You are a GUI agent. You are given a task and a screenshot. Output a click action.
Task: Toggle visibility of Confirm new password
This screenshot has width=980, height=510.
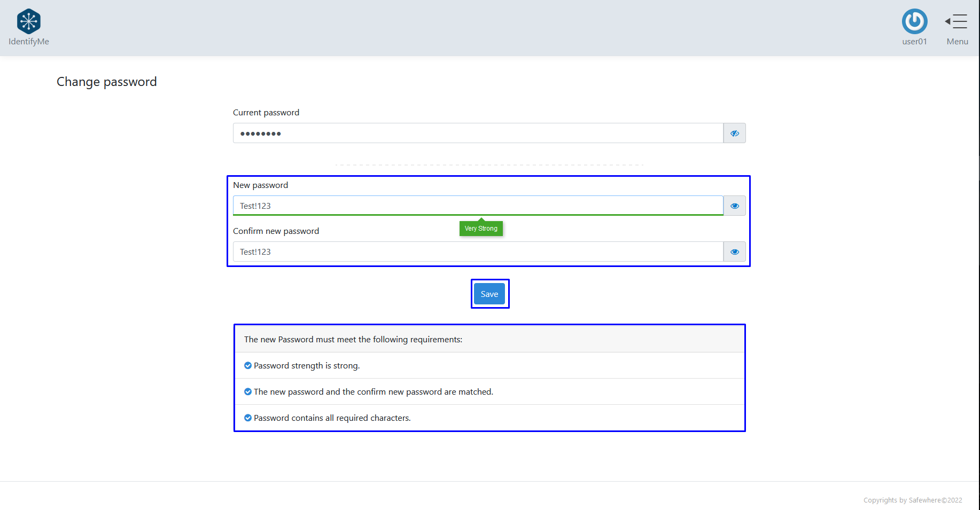click(734, 252)
